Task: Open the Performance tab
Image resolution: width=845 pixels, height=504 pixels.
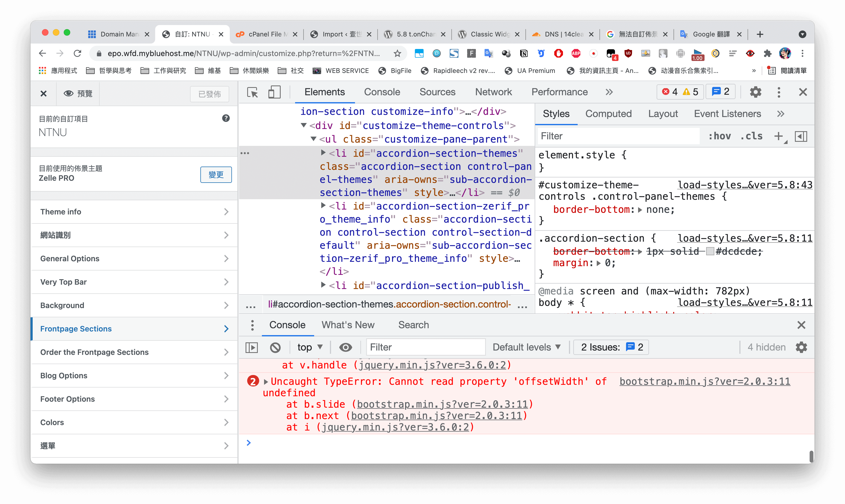Action: [x=559, y=92]
